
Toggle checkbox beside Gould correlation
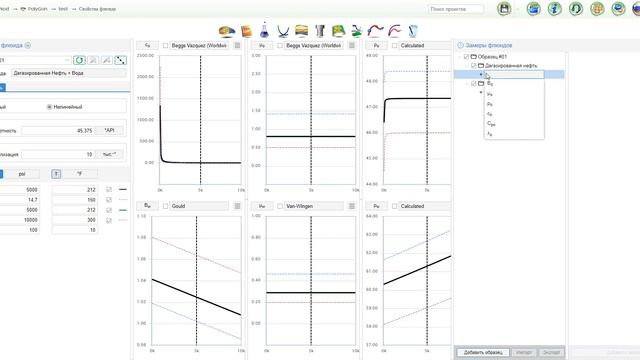pos(165,207)
